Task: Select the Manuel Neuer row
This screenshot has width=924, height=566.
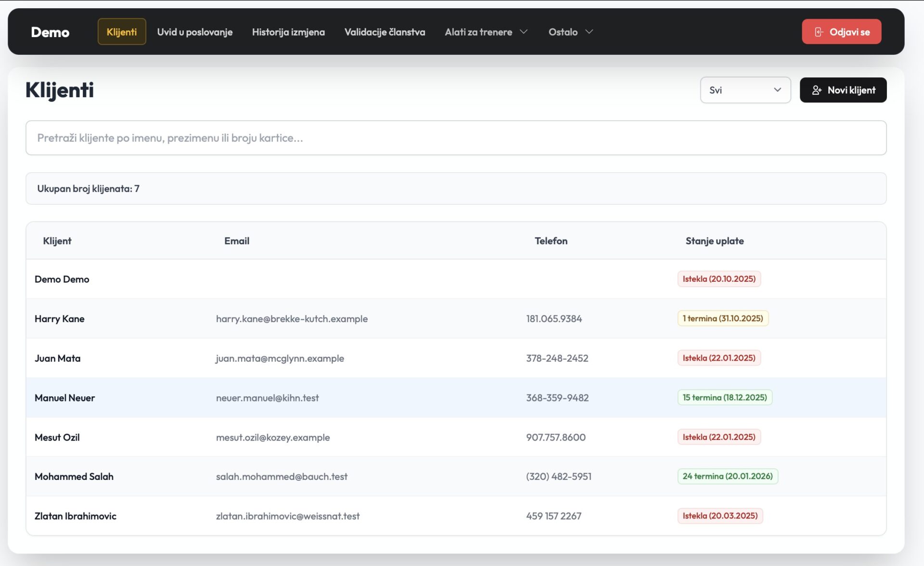Action: (x=64, y=398)
